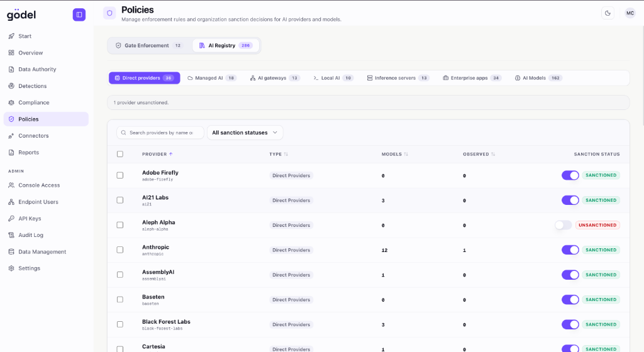Click 'adobe-firefly' slug text
The width and height of the screenshot is (644, 352).
click(x=157, y=179)
